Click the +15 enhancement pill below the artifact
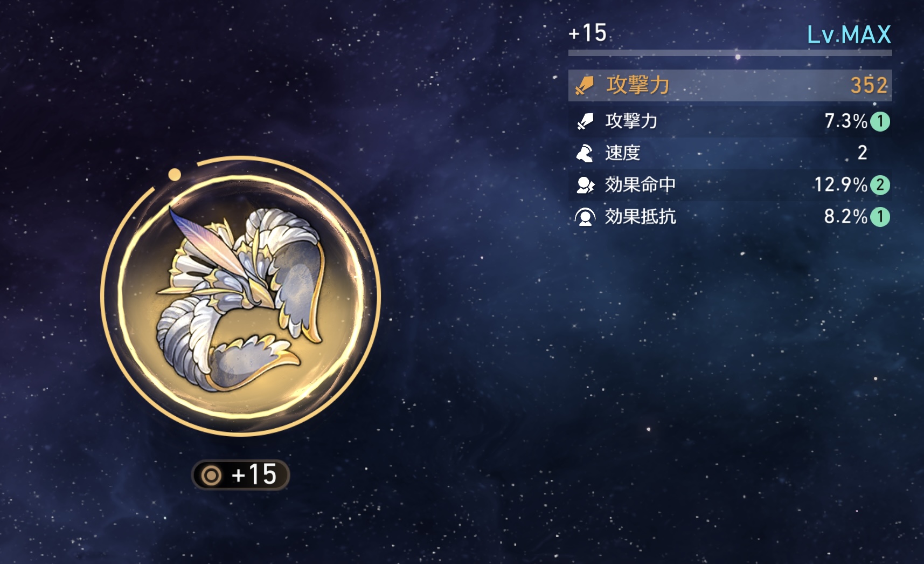This screenshot has height=564, width=924. pyautogui.click(x=240, y=475)
